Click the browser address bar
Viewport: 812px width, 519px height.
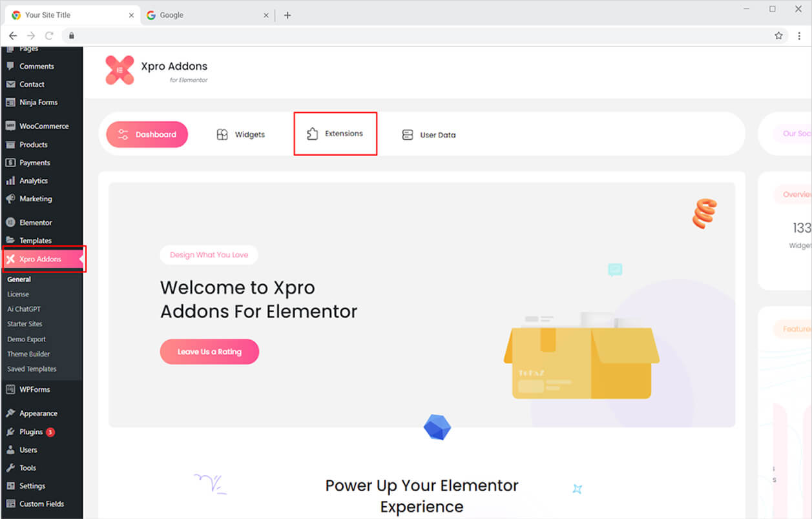coord(420,36)
